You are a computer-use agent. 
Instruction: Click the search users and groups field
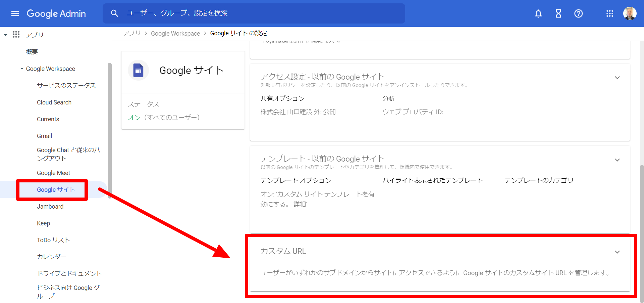coord(235,13)
